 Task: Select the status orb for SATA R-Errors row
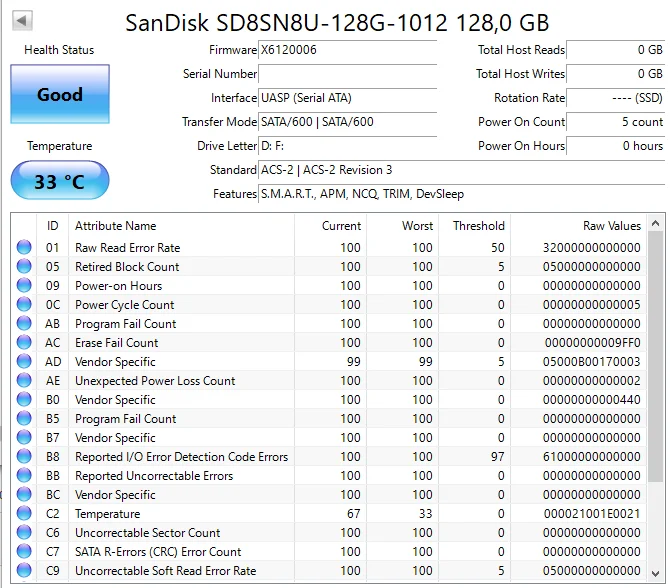click(24, 552)
